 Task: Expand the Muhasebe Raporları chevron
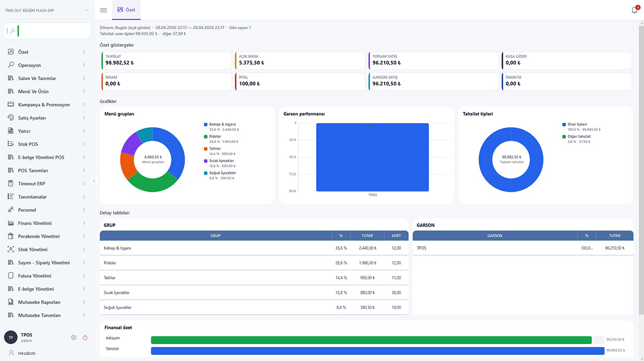tap(84, 302)
